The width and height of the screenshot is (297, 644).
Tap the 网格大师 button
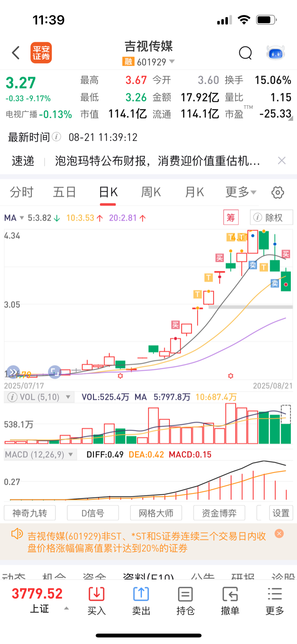[x=156, y=513]
